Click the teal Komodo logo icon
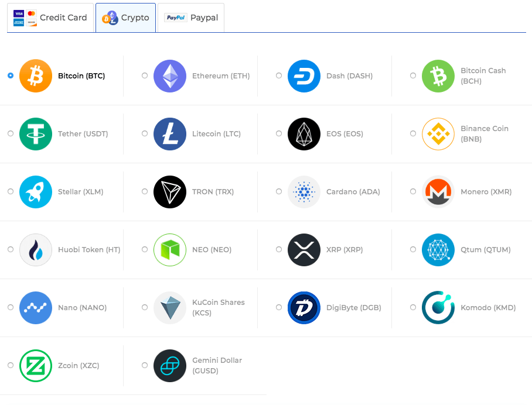 coord(438,307)
